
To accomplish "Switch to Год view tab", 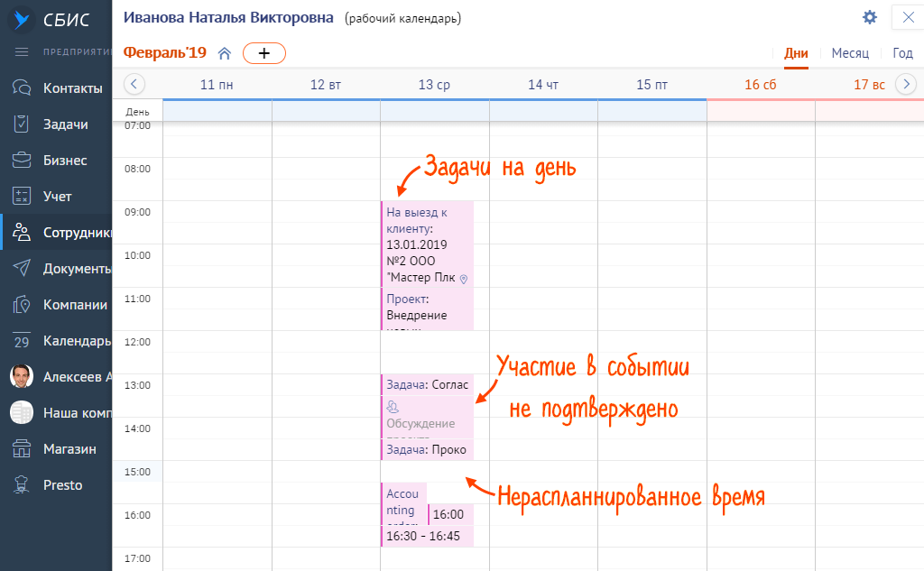I will coord(902,53).
